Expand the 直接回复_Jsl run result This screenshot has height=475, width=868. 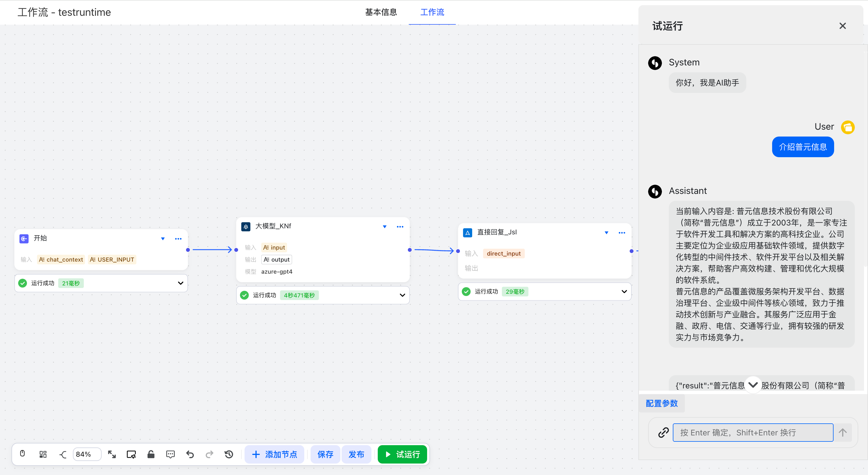[624, 291]
